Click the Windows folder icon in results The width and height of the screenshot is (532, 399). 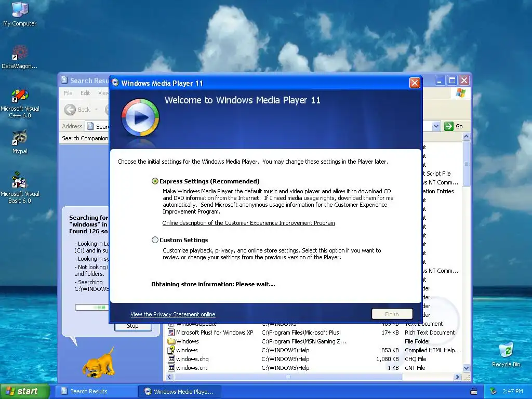point(171,341)
